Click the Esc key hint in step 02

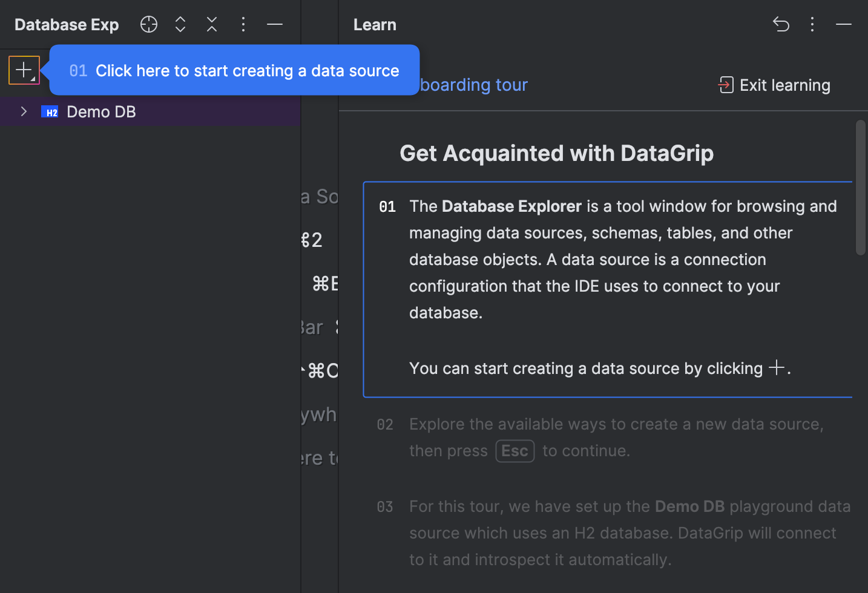(515, 451)
